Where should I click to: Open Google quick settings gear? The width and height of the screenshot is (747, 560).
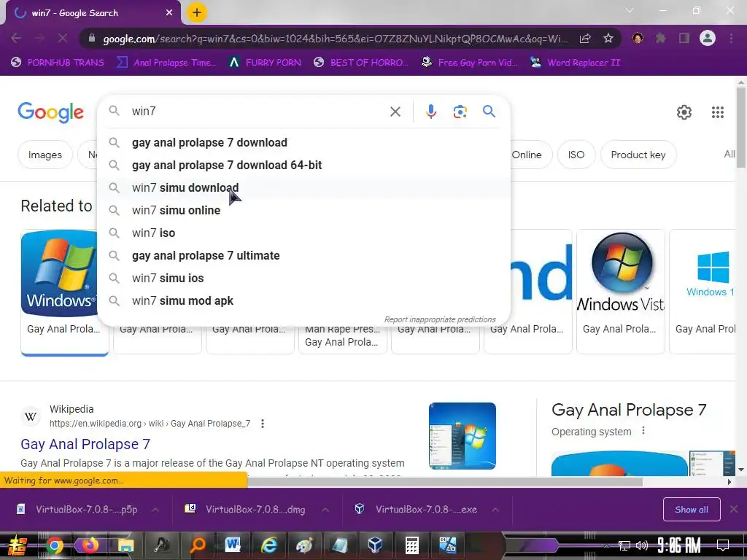click(x=684, y=112)
